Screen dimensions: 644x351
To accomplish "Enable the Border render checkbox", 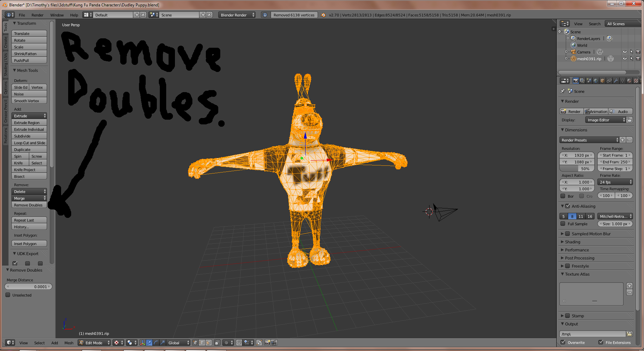I will point(563,196).
